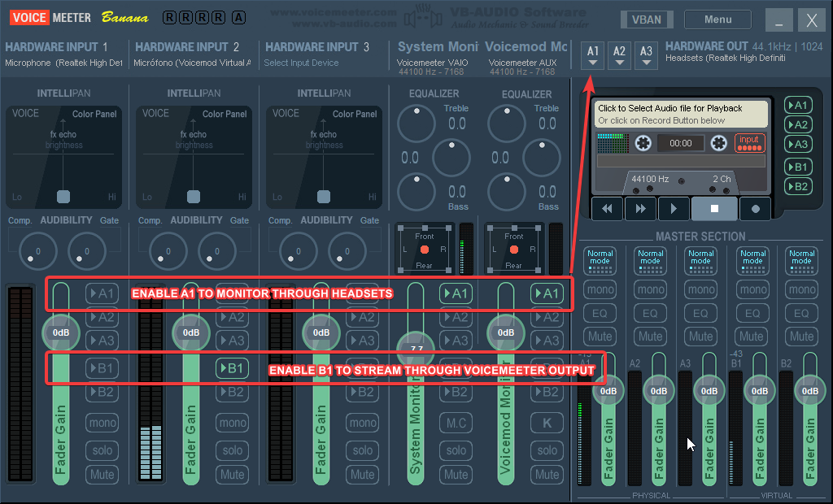The height and width of the screenshot is (504, 833).
Task: Click the Voicemod strip 0dB fader knob
Action: coord(506,332)
